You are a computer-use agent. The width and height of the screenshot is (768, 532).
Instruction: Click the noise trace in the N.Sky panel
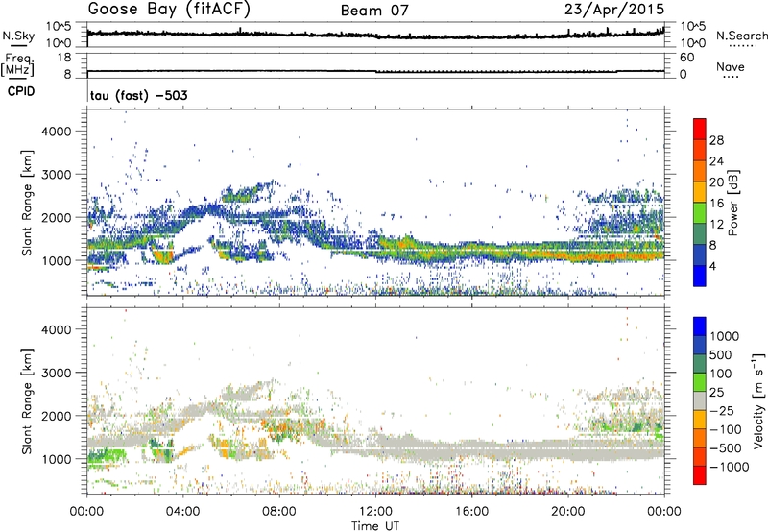click(375, 36)
